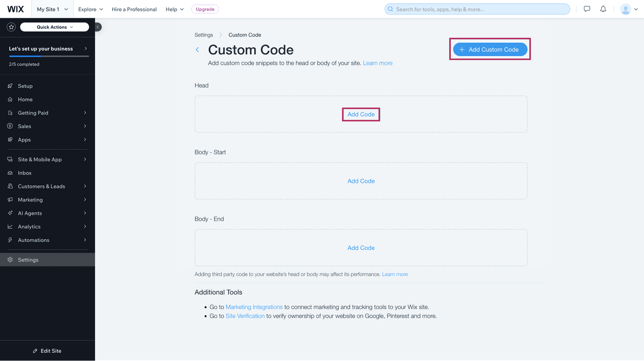The height and width of the screenshot is (361, 644).
Task: Click the star icon beside Quick Actions
Action: [11, 27]
